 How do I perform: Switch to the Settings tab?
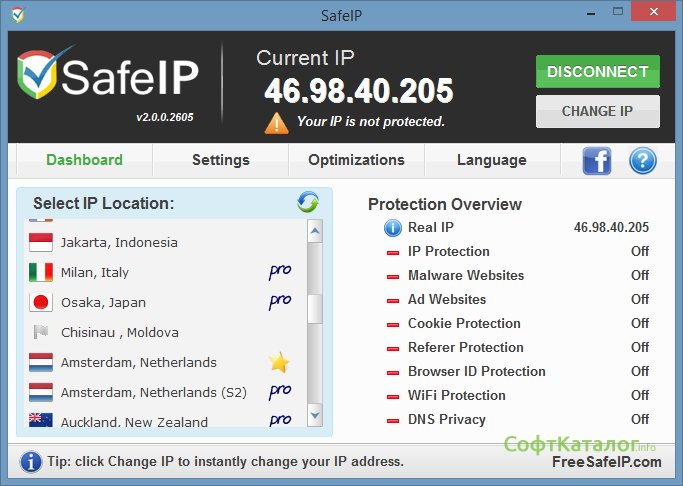(220, 160)
